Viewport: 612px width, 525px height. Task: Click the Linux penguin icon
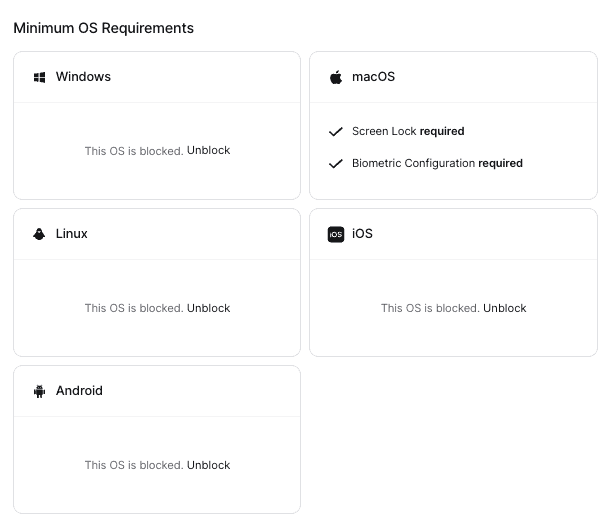tap(39, 234)
